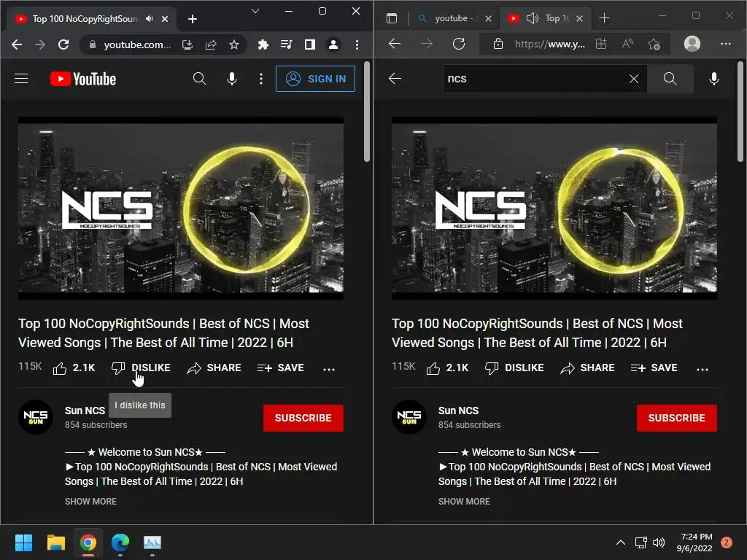The image size is (747, 560).
Task: Open Chrome profile icon
Action: pyautogui.click(x=333, y=44)
